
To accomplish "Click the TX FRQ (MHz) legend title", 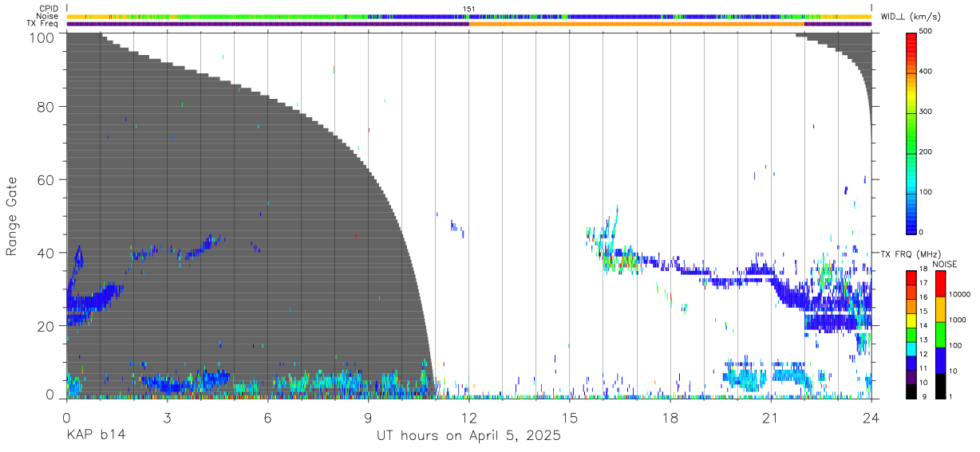I will pos(911,254).
